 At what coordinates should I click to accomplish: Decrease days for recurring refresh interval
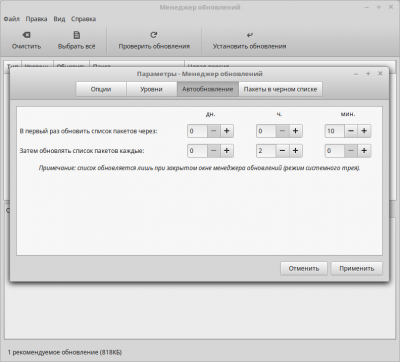tap(214, 151)
